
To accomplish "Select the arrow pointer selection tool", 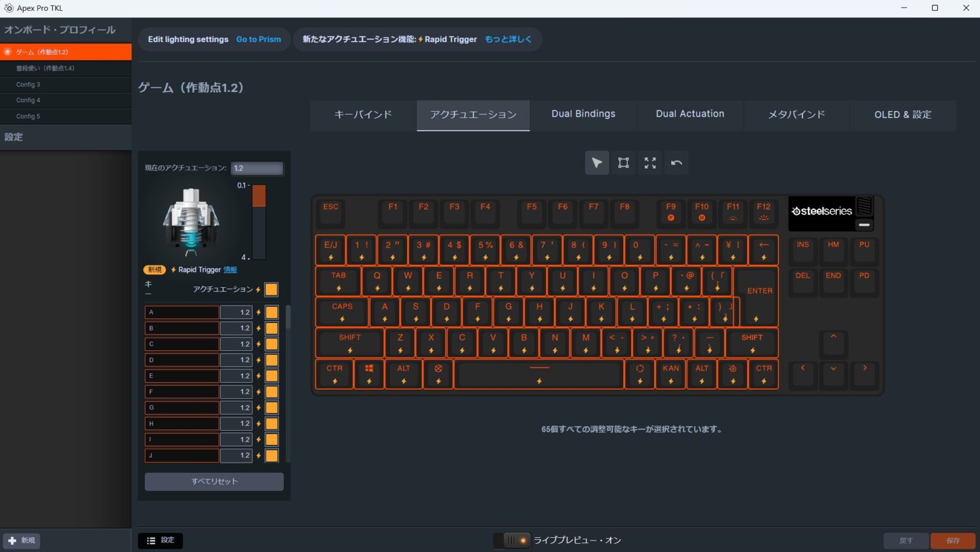I will pos(597,163).
